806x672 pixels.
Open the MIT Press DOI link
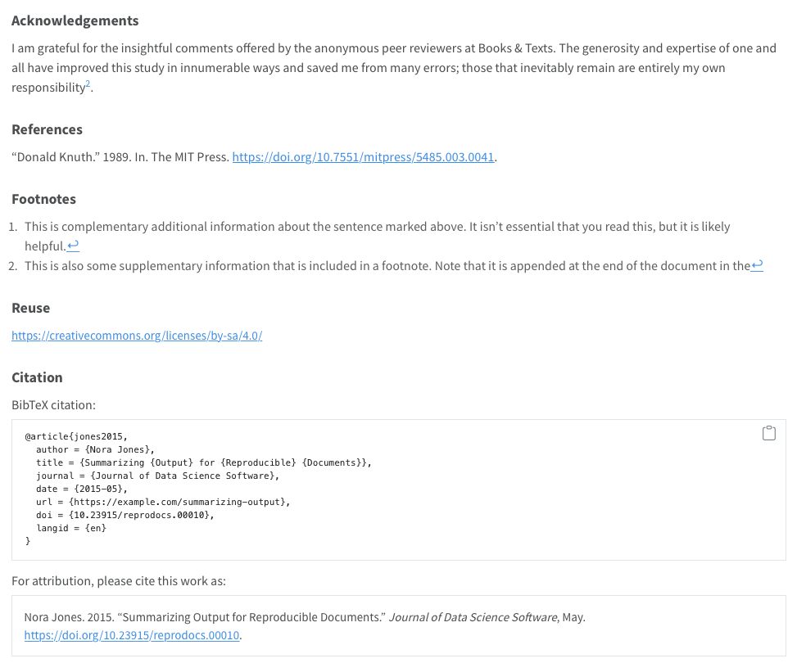point(363,156)
